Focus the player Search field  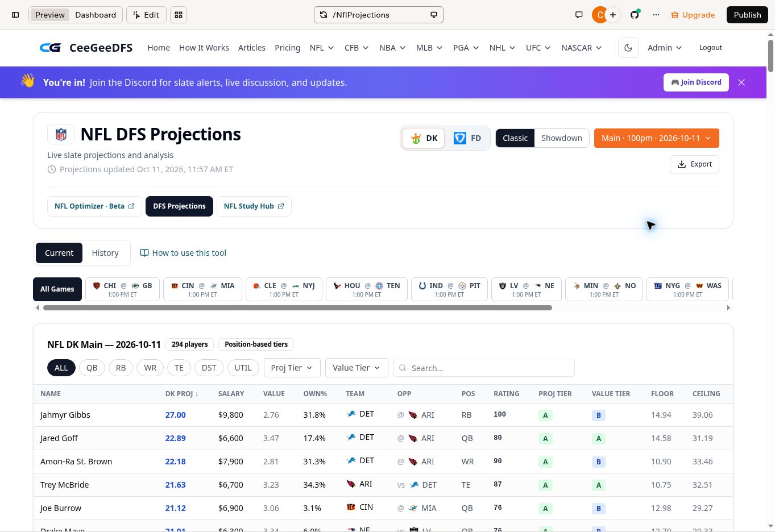pyautogui.click(x=484, y=368)
